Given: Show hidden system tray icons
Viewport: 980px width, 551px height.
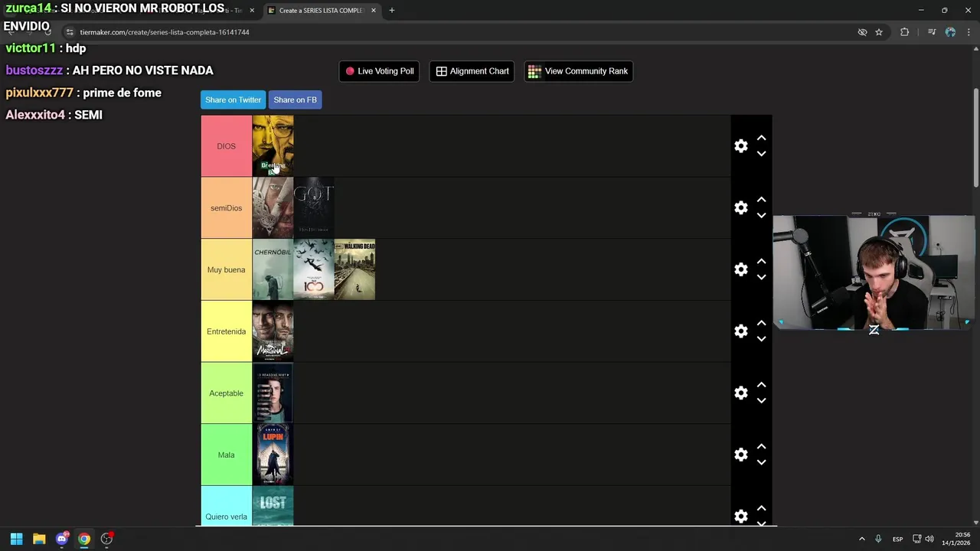Looking at the screenshot, I should 861,539.
